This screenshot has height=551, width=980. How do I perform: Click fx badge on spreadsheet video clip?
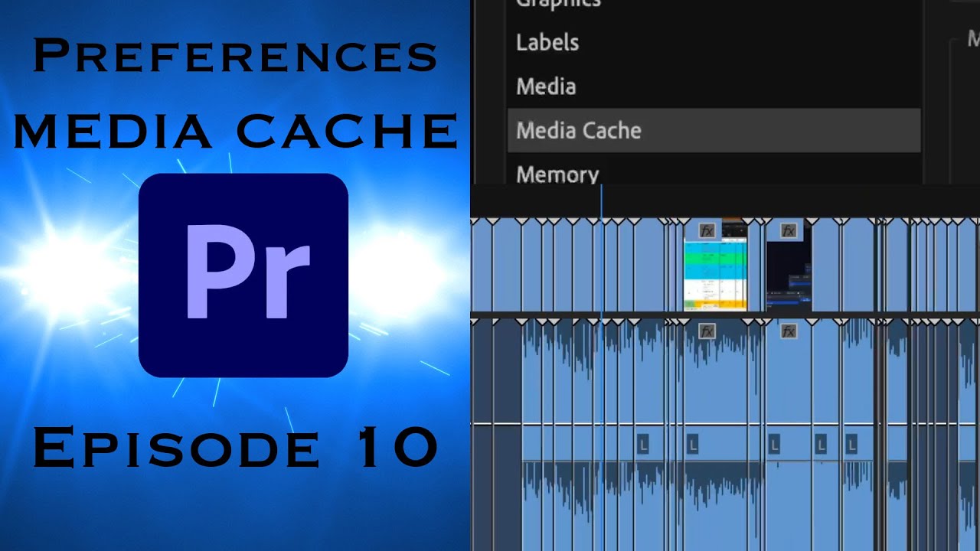coord(707,230)
